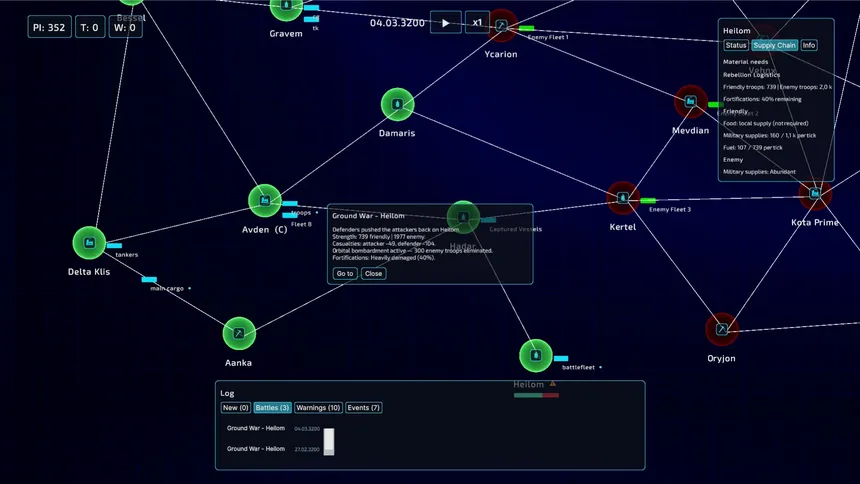This screenshot has width=860, height=484.
Task: Click the Oryjon enemy planet node
Action: click(x=721, y=329)
